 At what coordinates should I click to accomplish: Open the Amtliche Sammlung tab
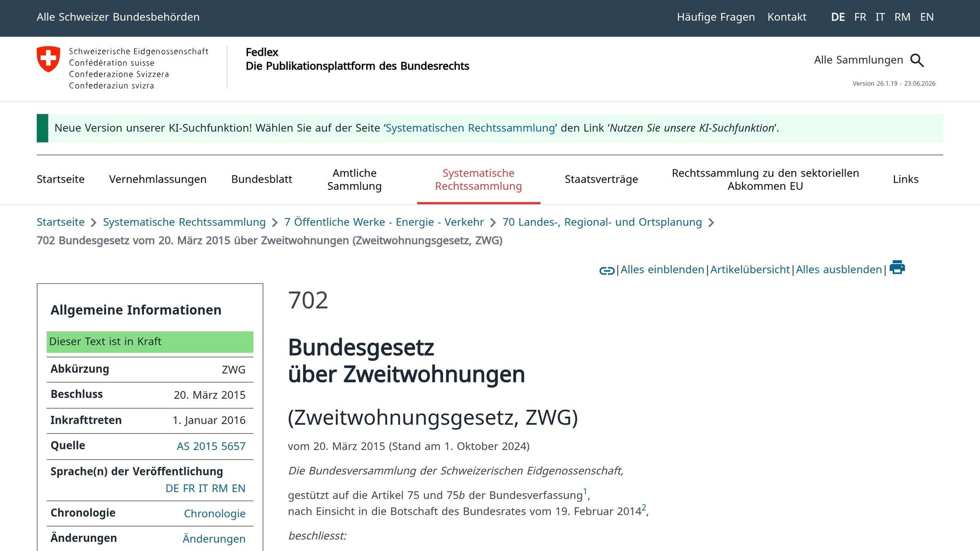pos(355,179)
